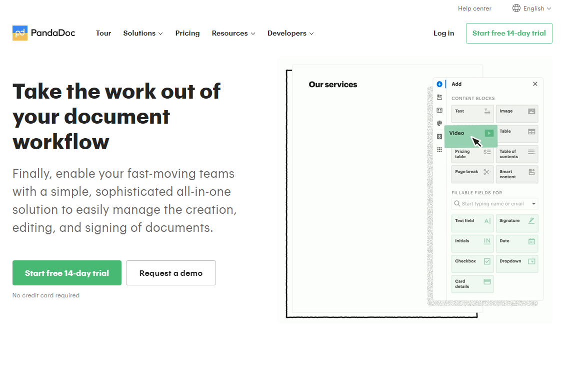The height and width of the screenshot is (368, 588).
Task: Click the Initials IN icon
Action: (x=487, y=241)
